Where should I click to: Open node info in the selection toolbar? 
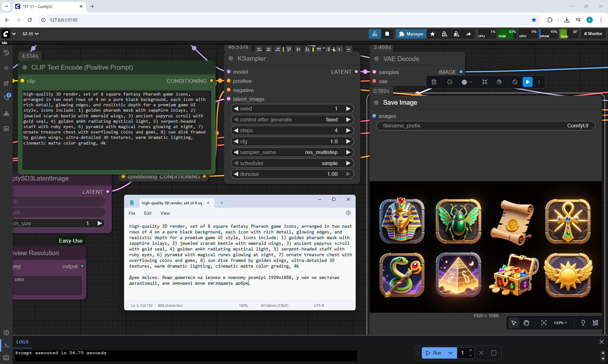pyautogui.click(x=450, y=82)
